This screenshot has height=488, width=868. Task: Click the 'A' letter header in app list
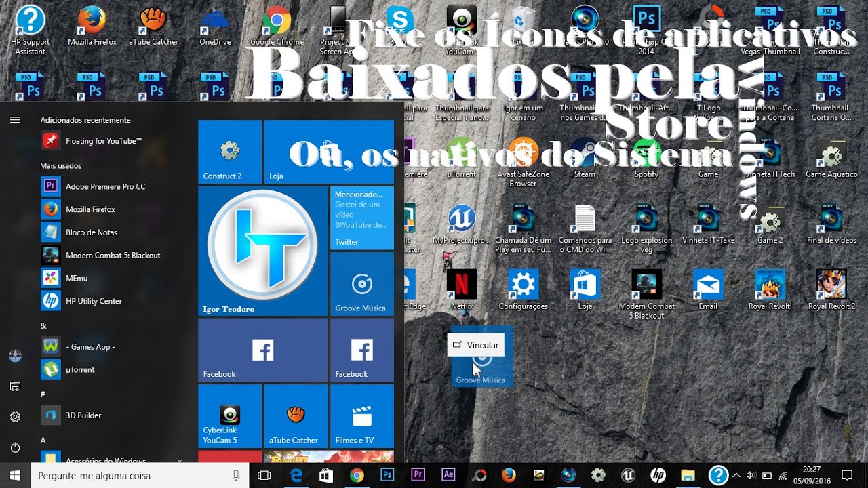43,440
